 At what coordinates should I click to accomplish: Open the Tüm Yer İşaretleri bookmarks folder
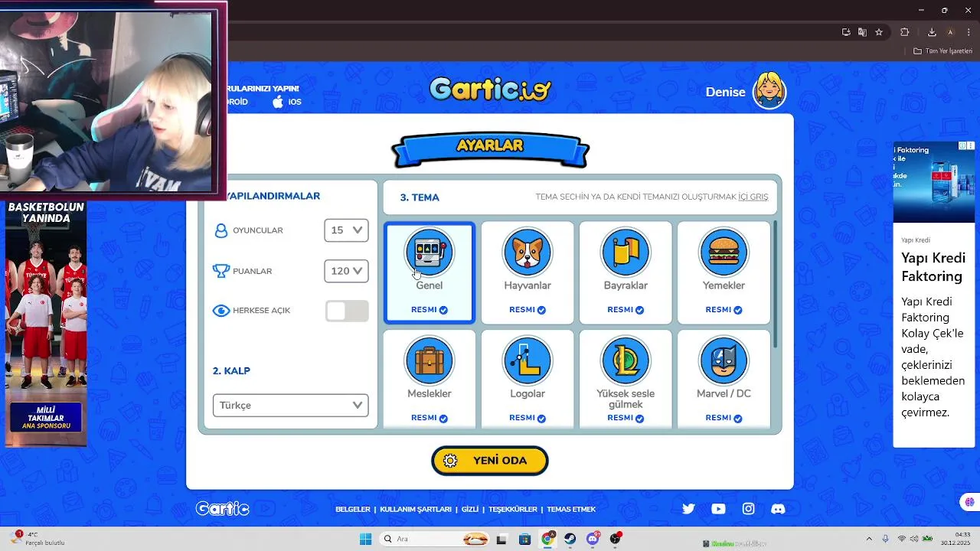coord(942,51)
